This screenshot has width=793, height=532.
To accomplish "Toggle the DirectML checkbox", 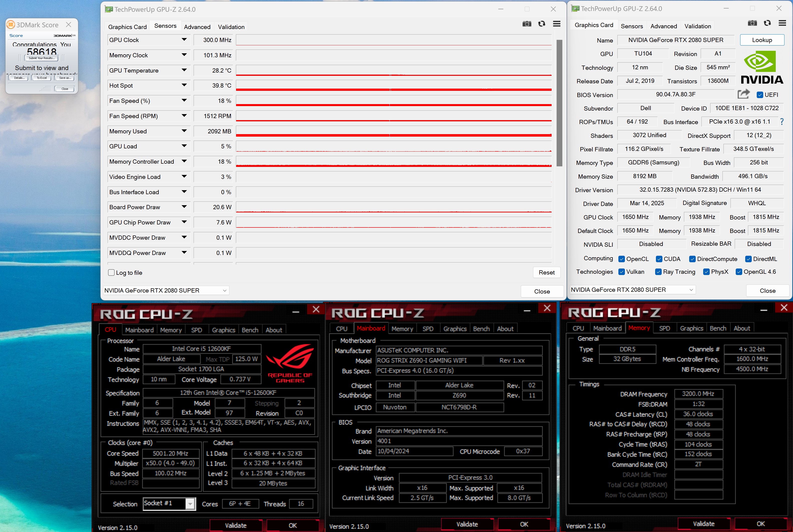I will click(748, 259).
